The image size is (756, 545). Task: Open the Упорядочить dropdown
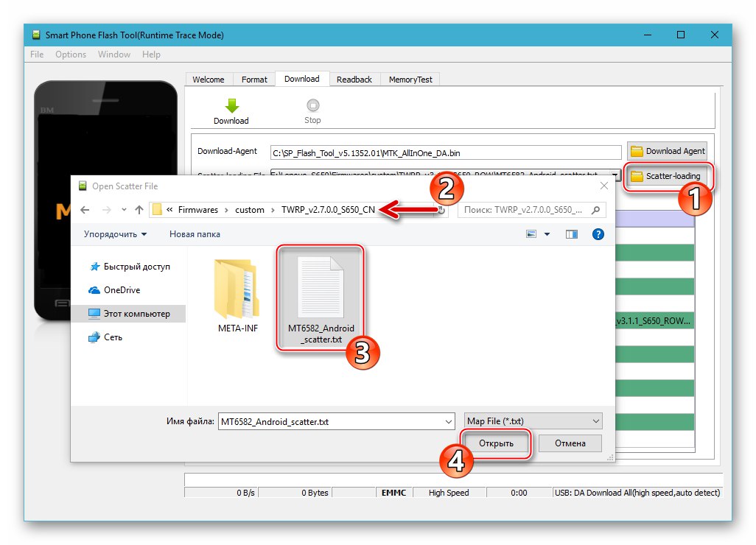click(115, 234)
